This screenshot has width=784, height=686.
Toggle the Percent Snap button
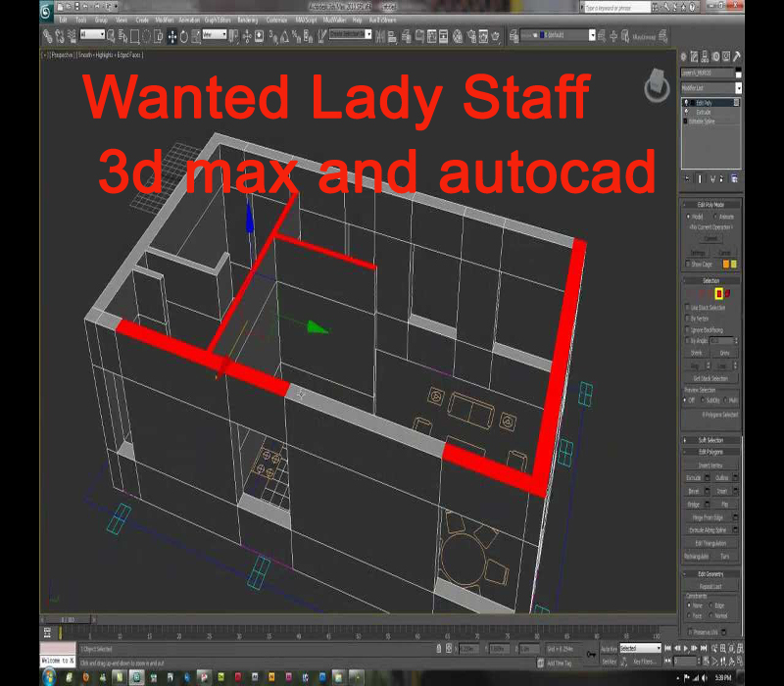click(x=297, y=36)
